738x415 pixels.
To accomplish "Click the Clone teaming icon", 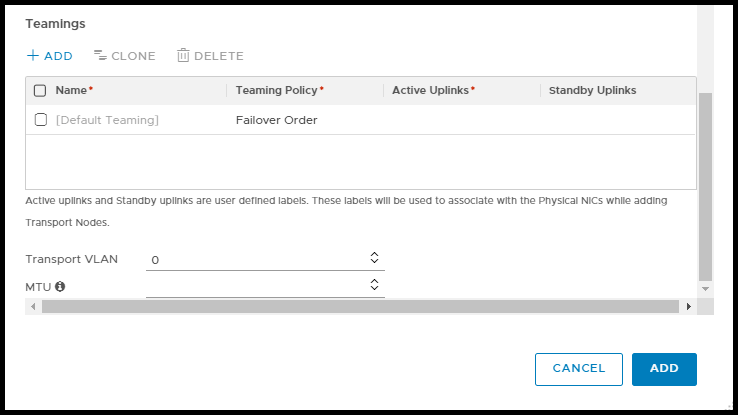I will tap(100, 56).
